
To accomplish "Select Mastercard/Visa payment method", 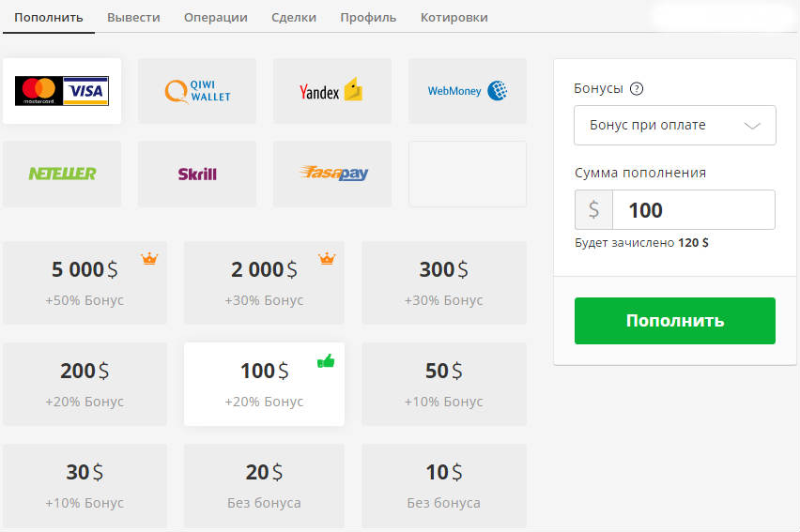I will point(62,91).
